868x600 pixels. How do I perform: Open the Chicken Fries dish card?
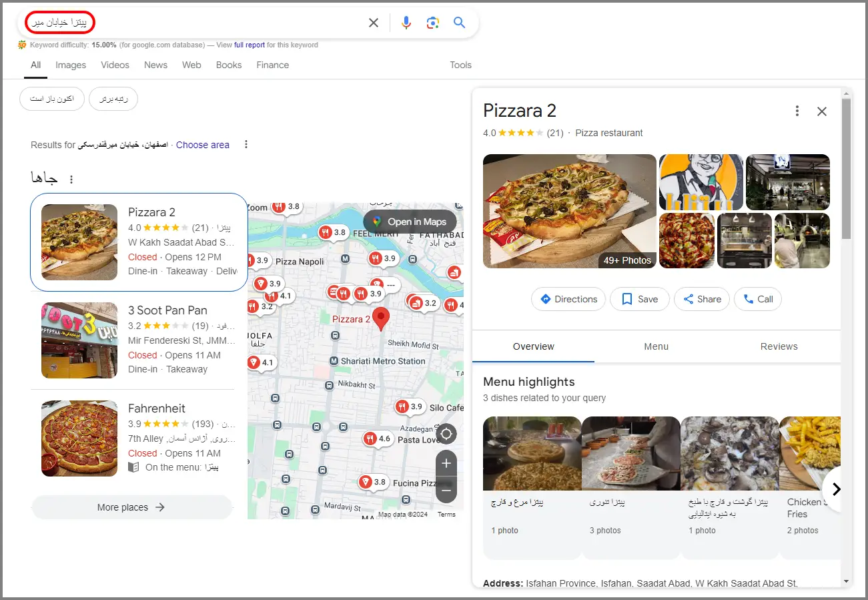coord(809,487)
